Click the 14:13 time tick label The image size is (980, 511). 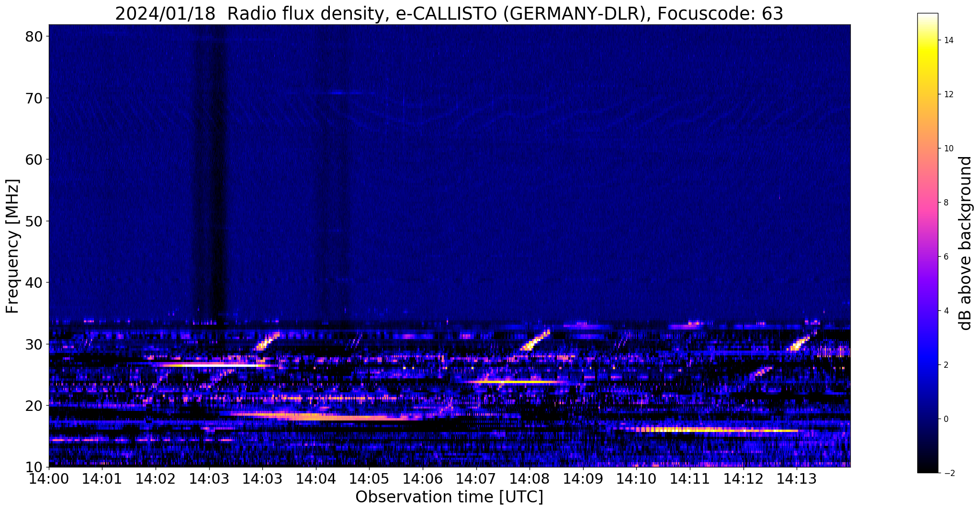[x=796, y=479]
